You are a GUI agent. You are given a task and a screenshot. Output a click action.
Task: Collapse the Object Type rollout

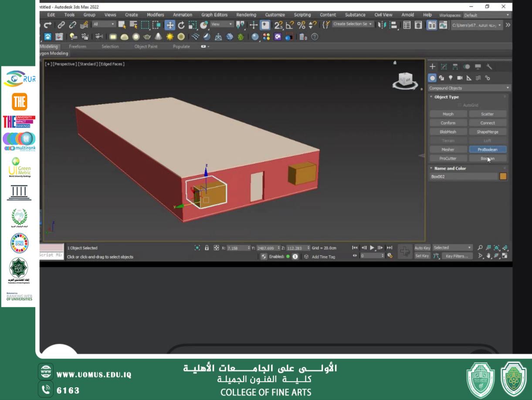point(446,97)
